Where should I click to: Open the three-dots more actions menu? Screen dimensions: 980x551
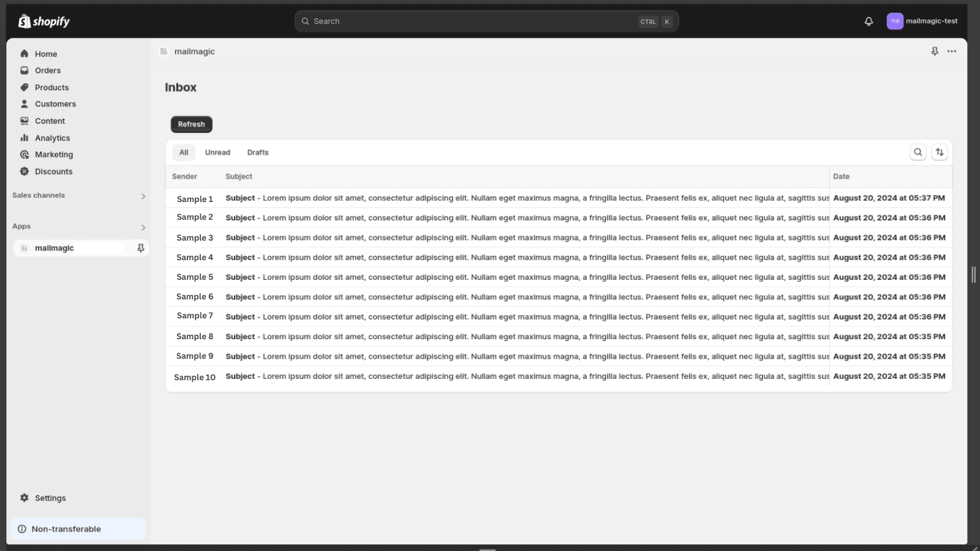(x=951, y=51)
